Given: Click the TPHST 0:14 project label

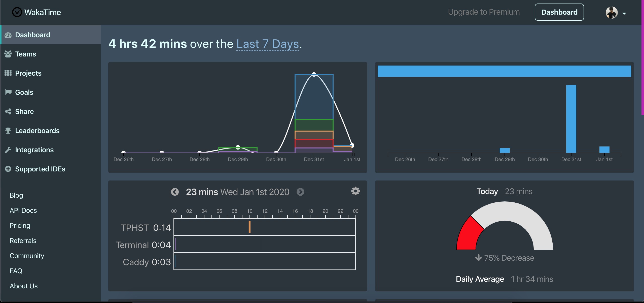Looking at the screenshot, I should coord(146,228).
